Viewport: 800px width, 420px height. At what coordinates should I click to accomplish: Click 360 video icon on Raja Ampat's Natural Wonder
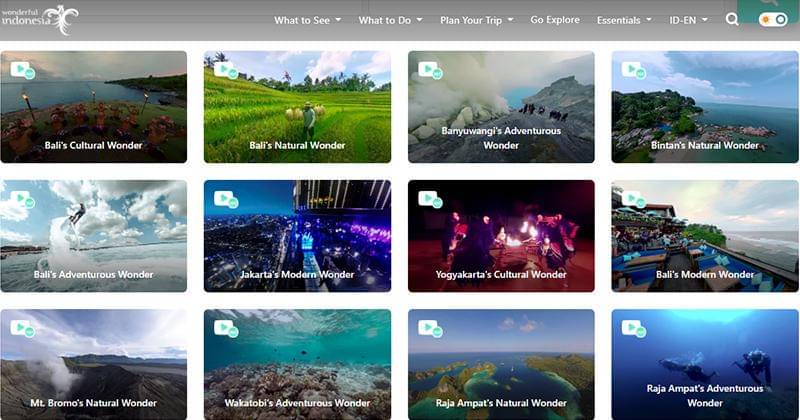[x=430, y=328]
